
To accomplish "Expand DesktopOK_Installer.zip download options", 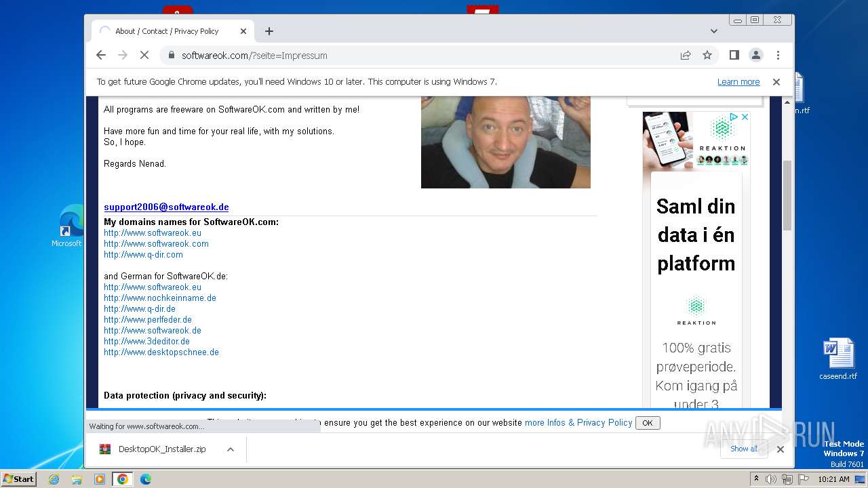I will coord(231,449).
